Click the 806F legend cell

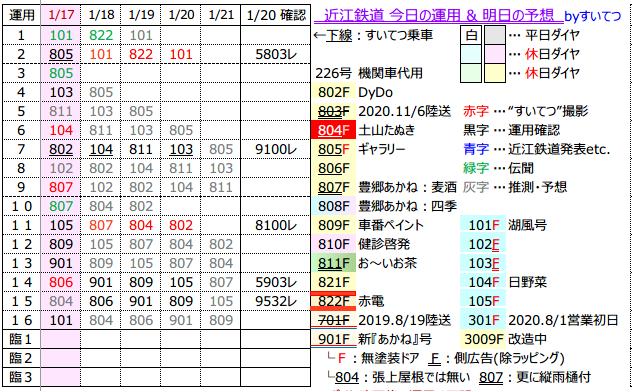333,168
